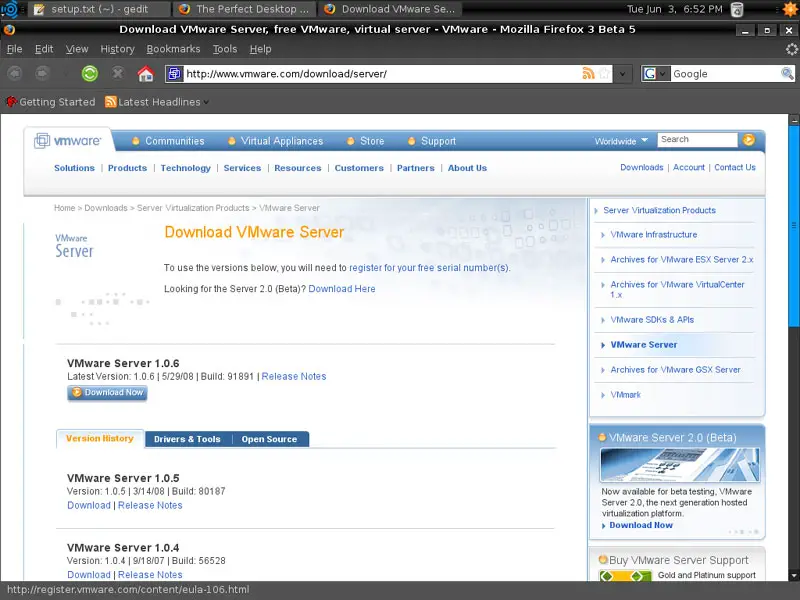Click the Downloads link in top right
This screenshot has width=800, height=600.
[642, 167]
